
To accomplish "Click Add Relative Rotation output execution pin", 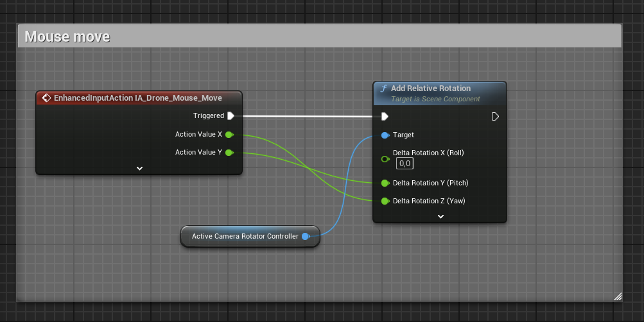I will pos(495,117).
